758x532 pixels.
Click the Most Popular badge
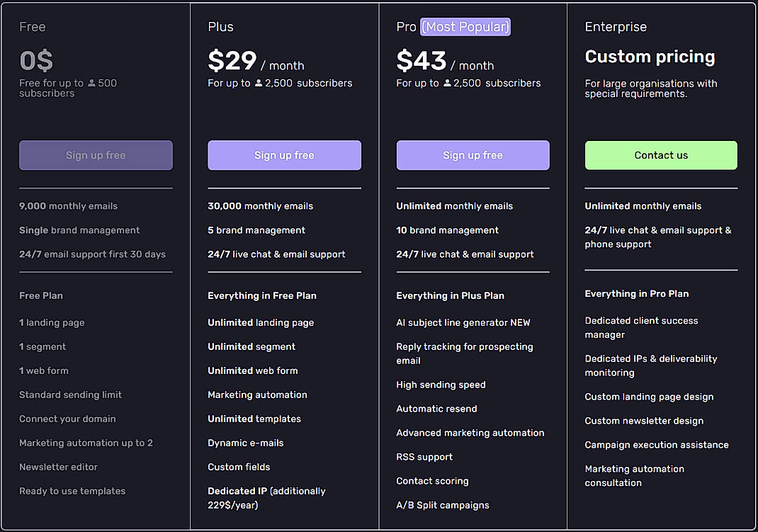(465, 27)
